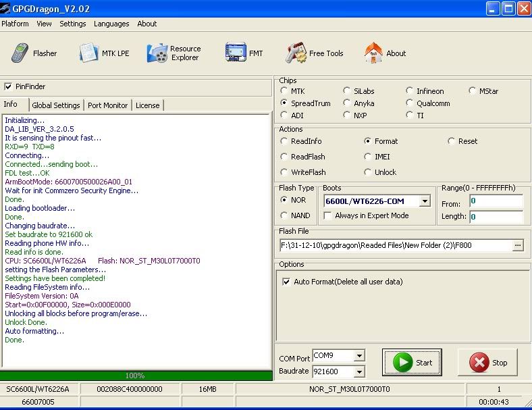The width and height of the screenshot is (532, 410).
Task: Choose the WriteFlash action
Action: click(284, 172)
